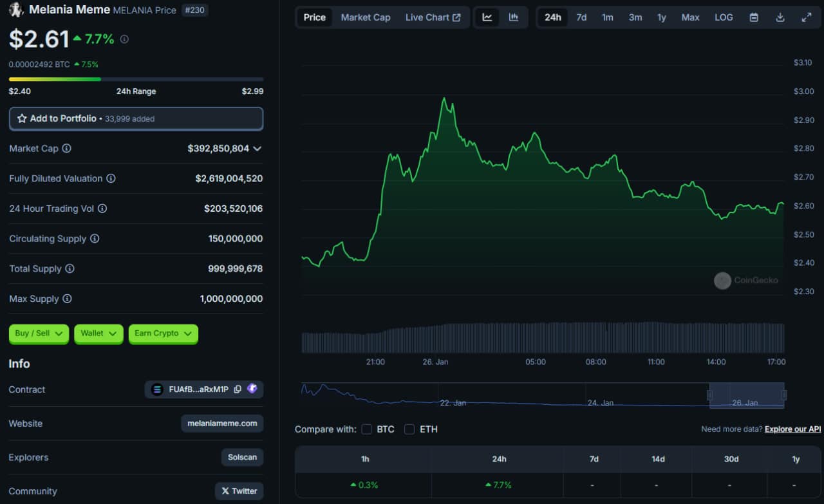Select the Max chart timeframe

(x=691, y=17)
